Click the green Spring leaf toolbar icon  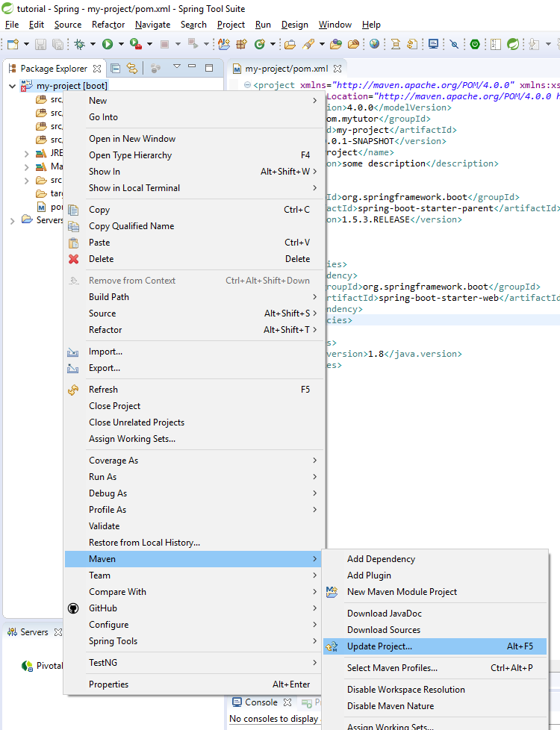tap(513, 44)
